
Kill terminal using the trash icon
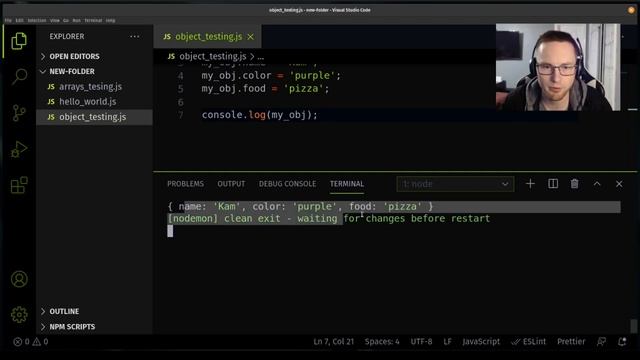[575, 184]
